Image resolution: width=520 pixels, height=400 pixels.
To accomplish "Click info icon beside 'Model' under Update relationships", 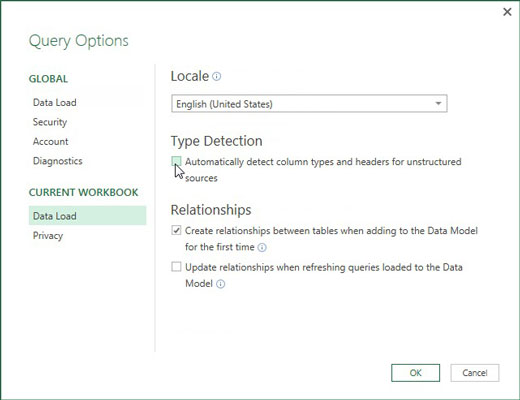I will 221,284.
